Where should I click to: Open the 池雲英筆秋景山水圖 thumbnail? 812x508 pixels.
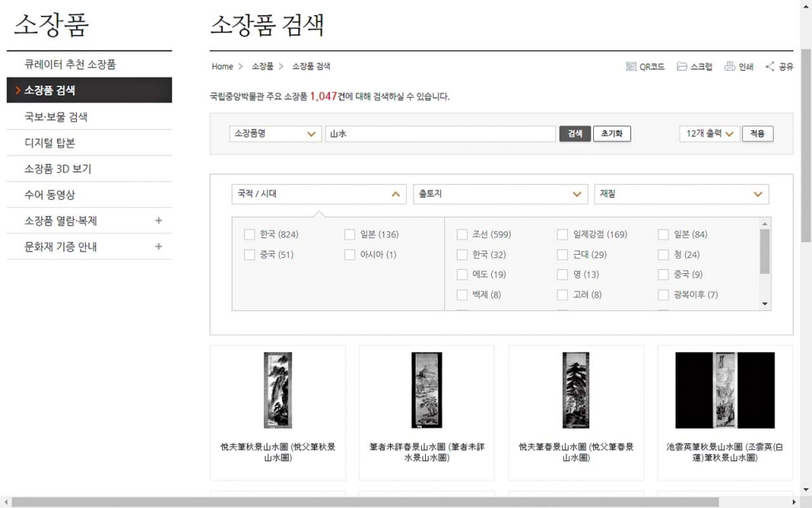pyautogui.click(x=725, y=391)
